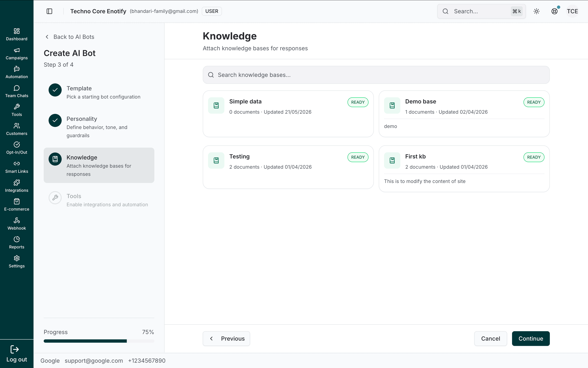Open E-commerce shopping bag icon
The image size is (588, 368).
[17, 201]
